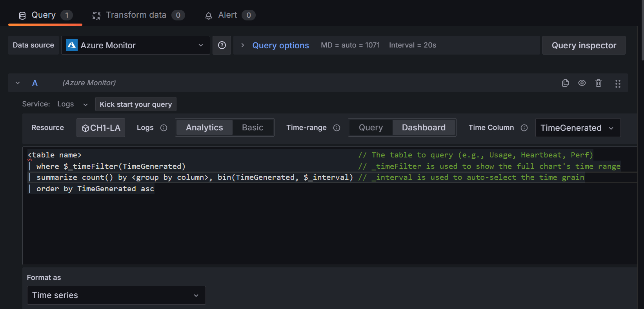This screenshot has height=309, width=644.
Task: Click the duplicate query icon
Action: click(x=565, y=83)
